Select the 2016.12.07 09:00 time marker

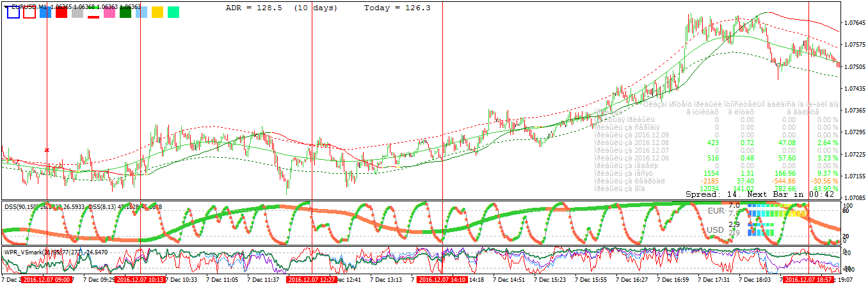(47, 280)
